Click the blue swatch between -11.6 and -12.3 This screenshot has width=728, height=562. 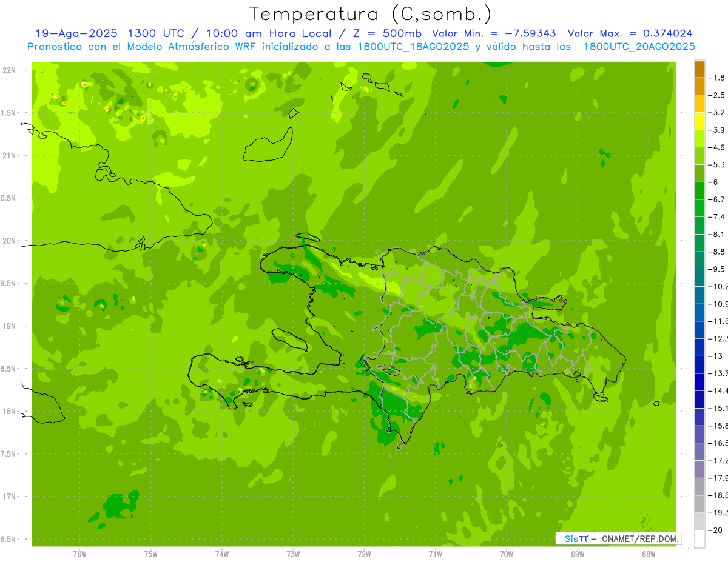[699, 330]
